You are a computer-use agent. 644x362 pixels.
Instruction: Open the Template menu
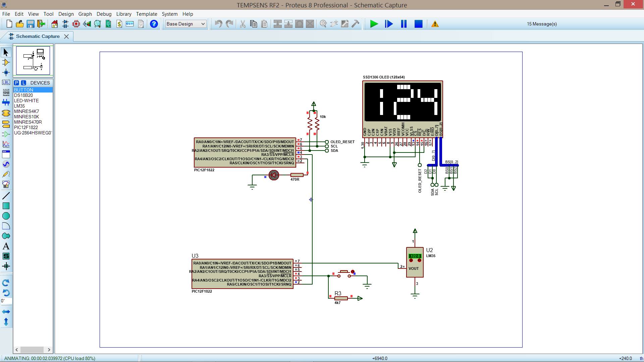147,14
